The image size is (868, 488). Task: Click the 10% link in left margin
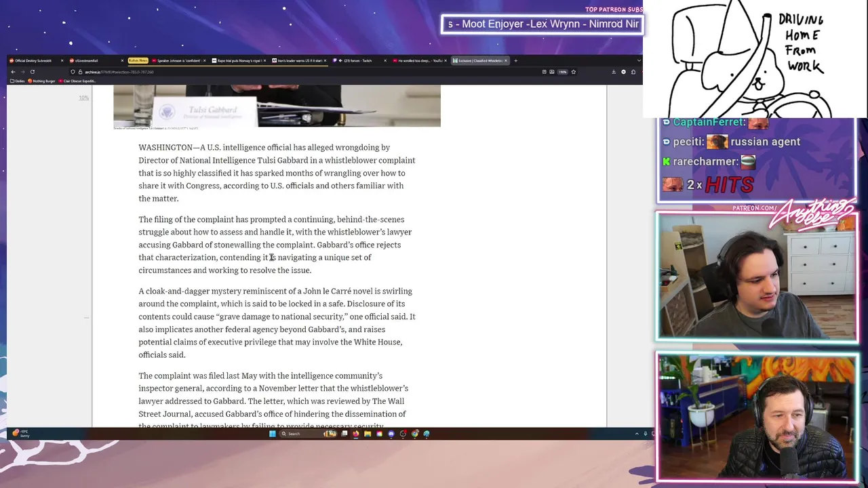[x=83, y=98]
